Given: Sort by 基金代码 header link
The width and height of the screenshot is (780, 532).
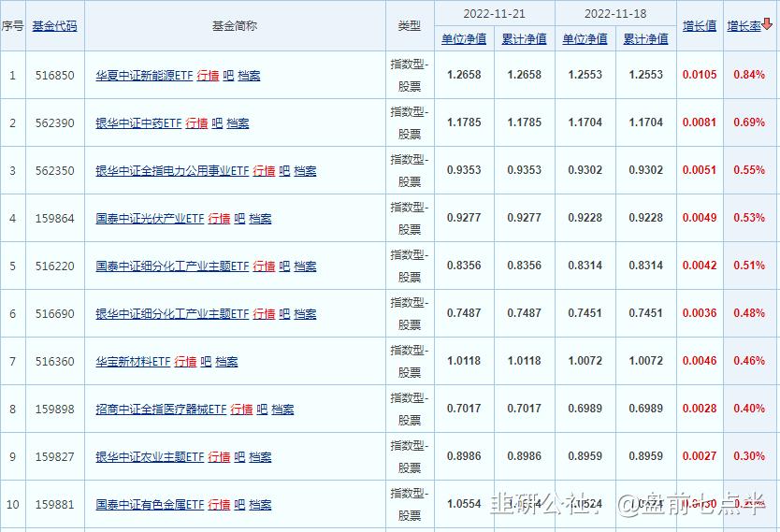Looking at the screenshot, I should (x=55, y=26).
